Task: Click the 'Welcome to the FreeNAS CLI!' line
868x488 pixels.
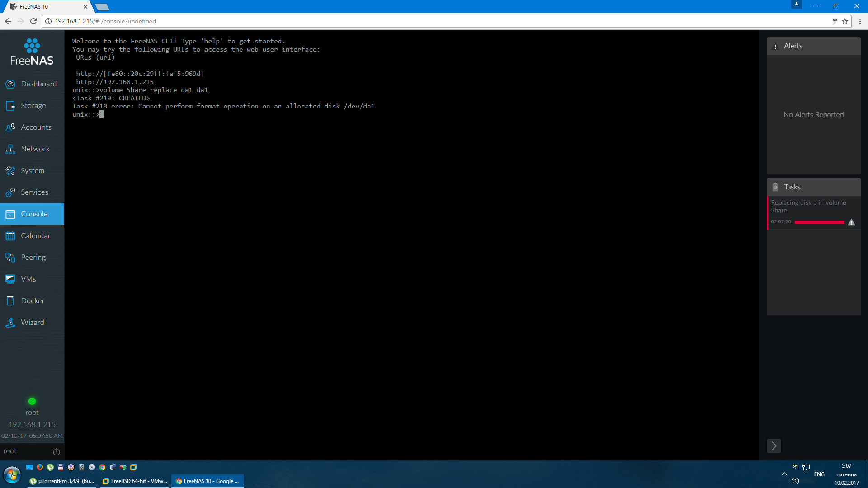Action: tap(179, 42)
